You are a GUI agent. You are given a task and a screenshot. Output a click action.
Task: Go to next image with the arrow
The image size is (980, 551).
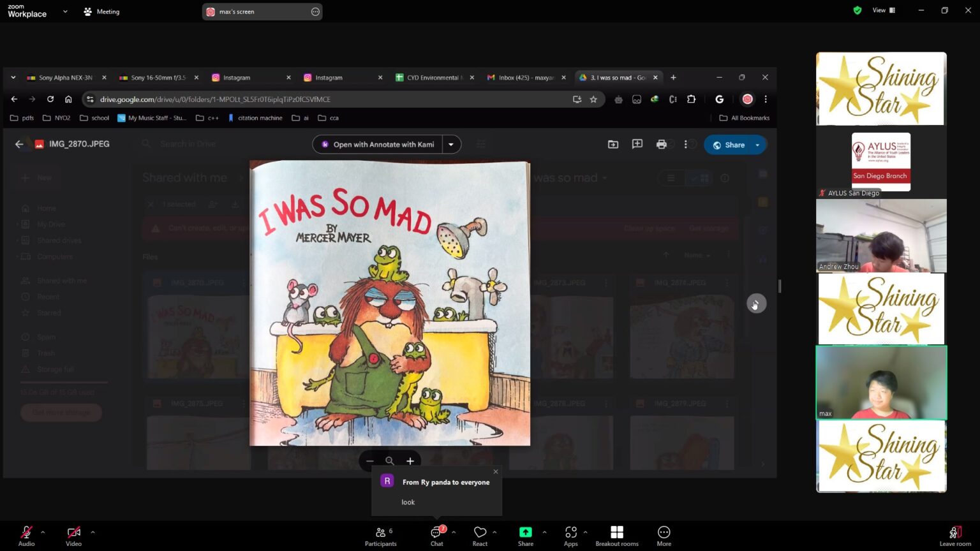click(x=756, y=304)
